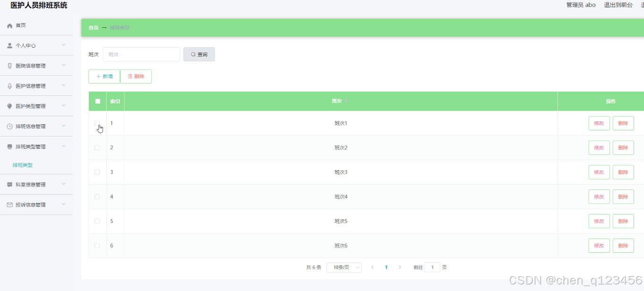
Task: Expand the 投诉信息管理 menu chevron
Action: tap(64, 205)
